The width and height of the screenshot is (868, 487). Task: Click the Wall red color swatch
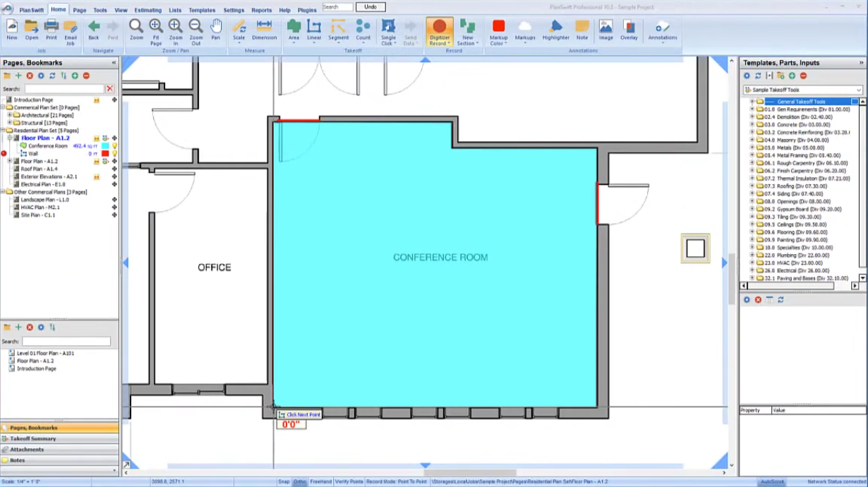pyautogui.click(x=105, y=153)
